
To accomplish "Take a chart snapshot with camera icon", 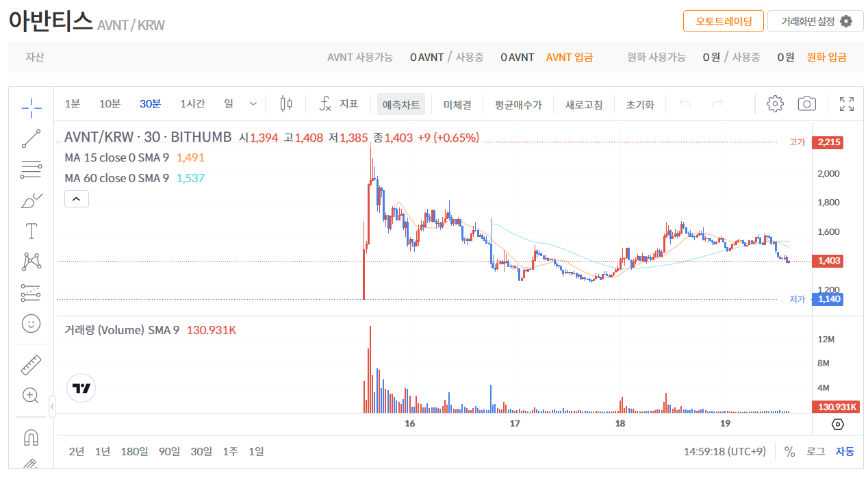I will click(x=807, y=104).
